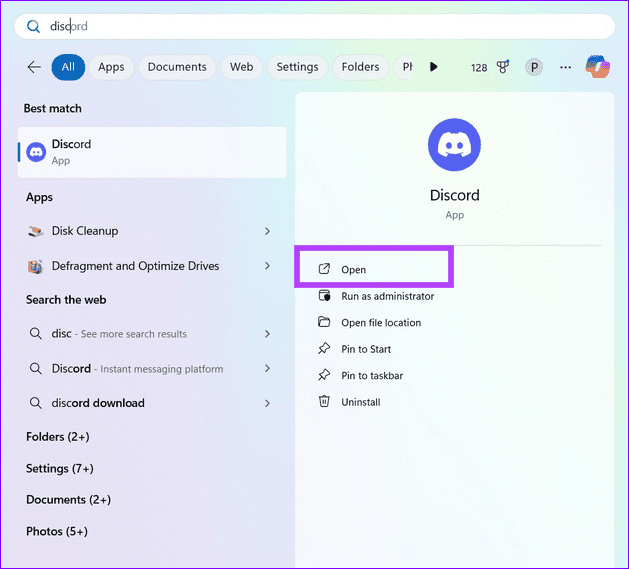
Task: Open the three-dot more options menu
Action: (x=565, y=67)
